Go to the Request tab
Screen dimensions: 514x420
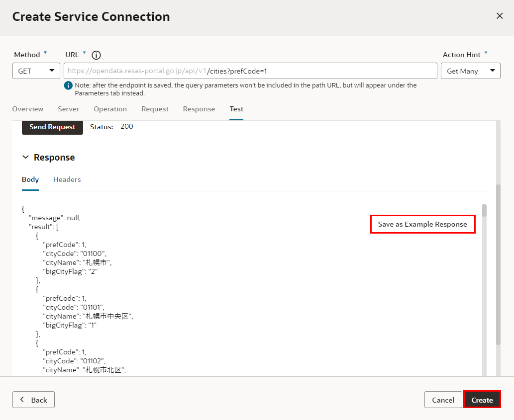pos(155,109)
